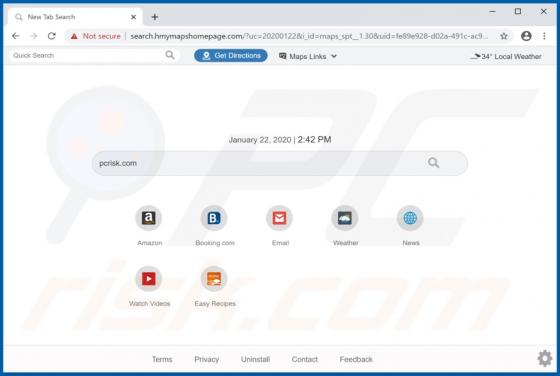Close the New Tab Search tab
560x376 pixels.
pyautogui.click(x=133, y=17)
